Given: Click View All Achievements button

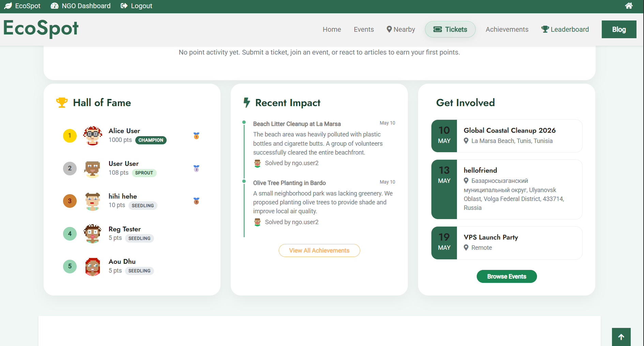Looking at the screenshot, I should click(x=319, y=250).
